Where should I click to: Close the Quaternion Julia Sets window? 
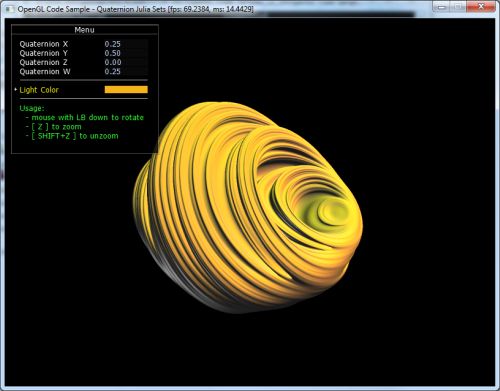click(x=481, y=7)
